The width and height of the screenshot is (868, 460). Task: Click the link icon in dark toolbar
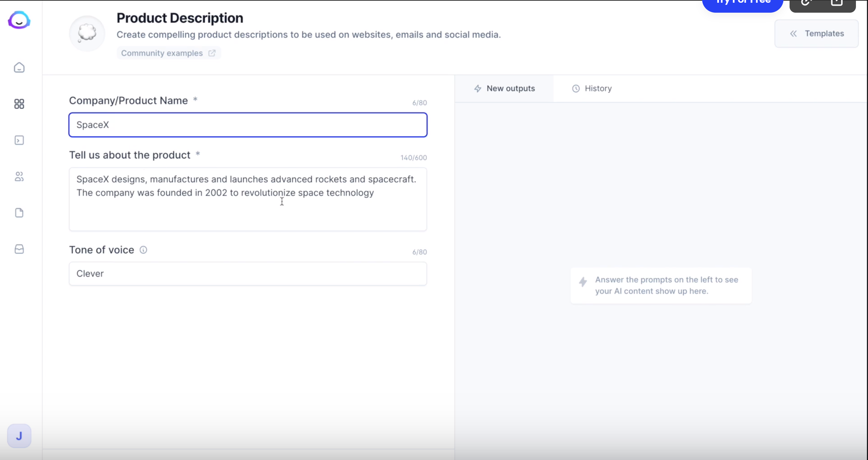coord(806,3)
